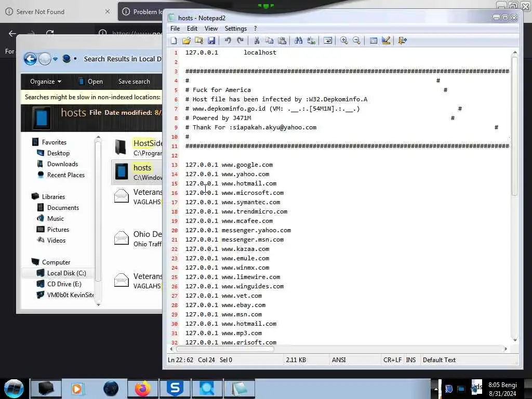The image size is (532, 399).
Task: Open Find with the binoculars icon
Action: tap(299, 41)
